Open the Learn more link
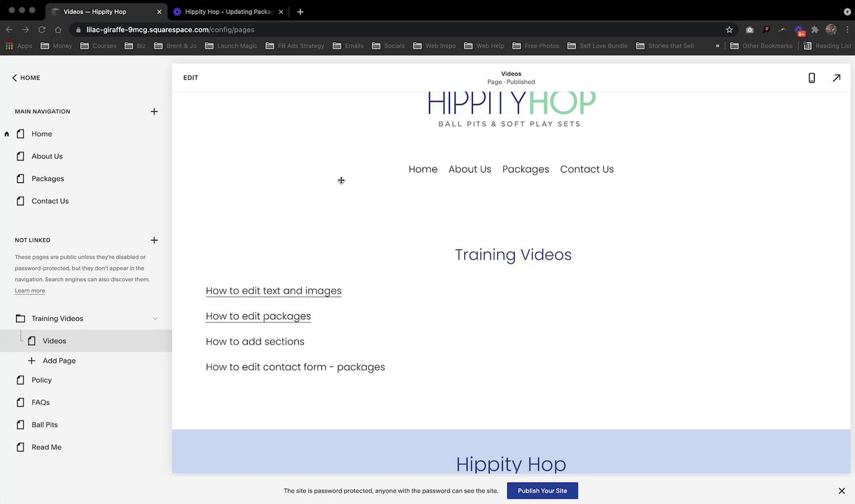 pyautogui.click(x=30, y=290)
